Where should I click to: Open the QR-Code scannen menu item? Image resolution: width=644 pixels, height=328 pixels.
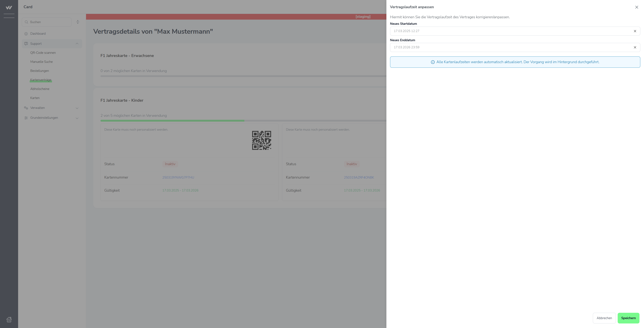pos(43,53)
